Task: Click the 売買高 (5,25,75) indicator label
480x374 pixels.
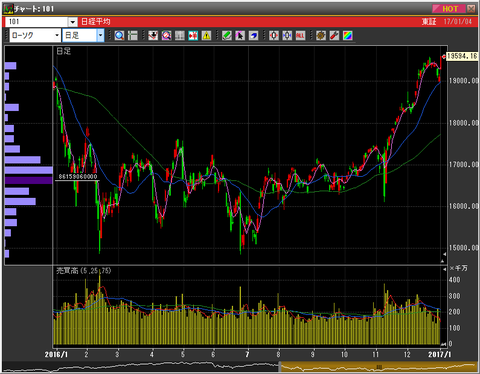Action: (83, 271)
